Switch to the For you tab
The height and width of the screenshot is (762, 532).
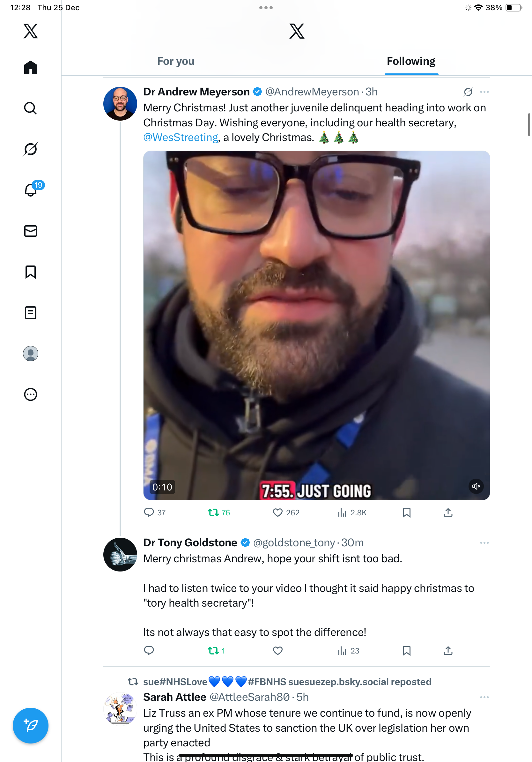176,61
